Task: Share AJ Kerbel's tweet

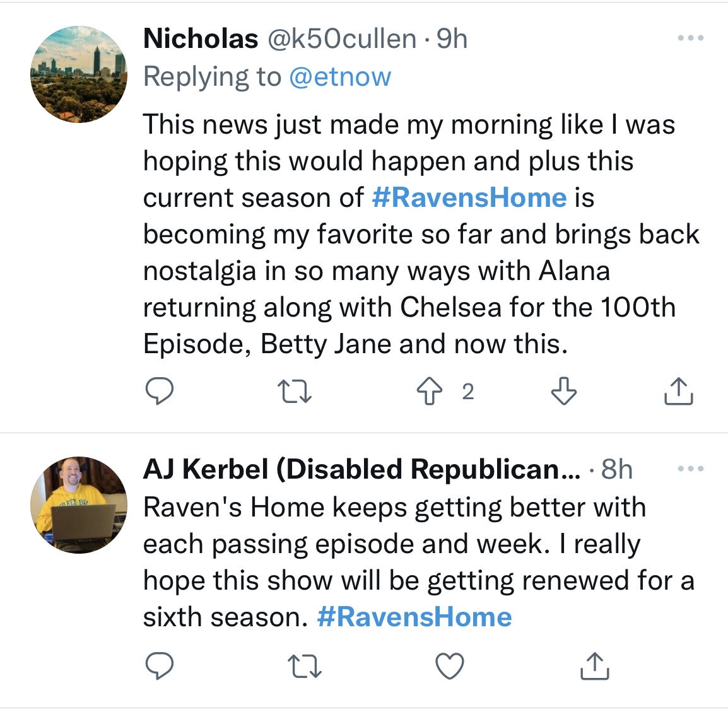Action: (594, 666)
